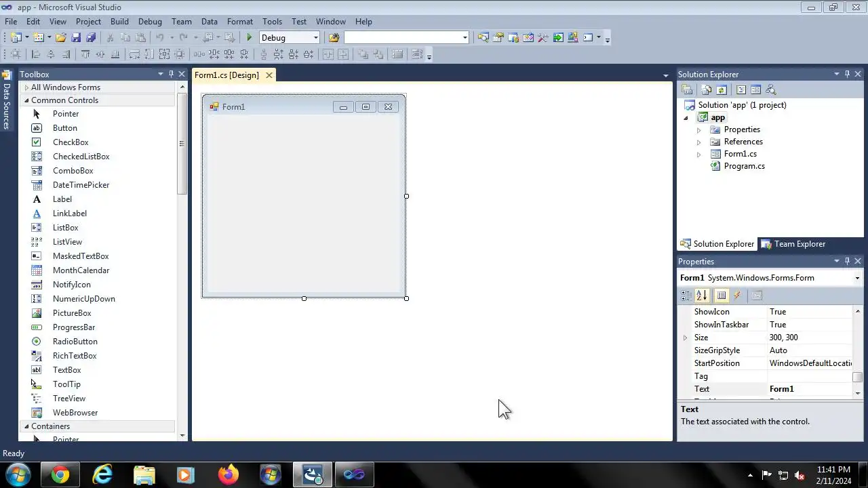The image size is (868, 488).
Task: Select the PictureBox control in Toolbox
Action: tap(72, 313)
